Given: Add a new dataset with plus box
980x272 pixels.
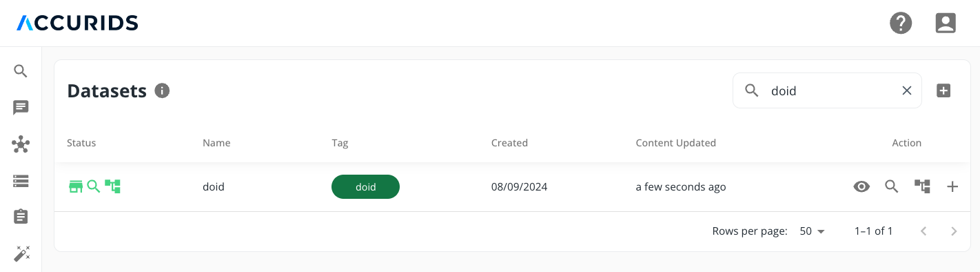Looking at the screenshot, I should (943, 90).
